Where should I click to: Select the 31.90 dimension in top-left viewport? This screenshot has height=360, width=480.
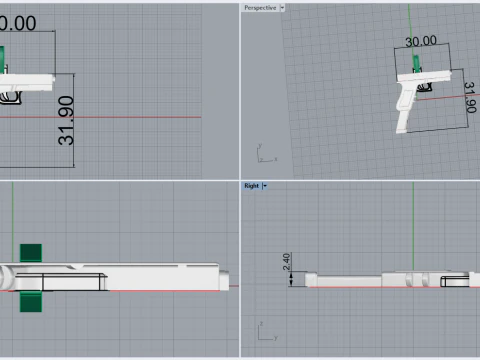tap(66, 120)
